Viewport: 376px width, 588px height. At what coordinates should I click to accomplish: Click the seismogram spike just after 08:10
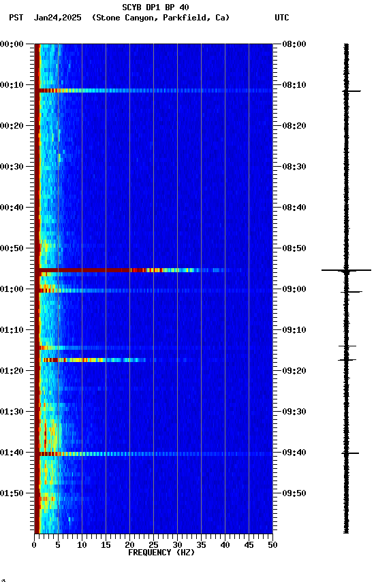[x=351, y=91]
